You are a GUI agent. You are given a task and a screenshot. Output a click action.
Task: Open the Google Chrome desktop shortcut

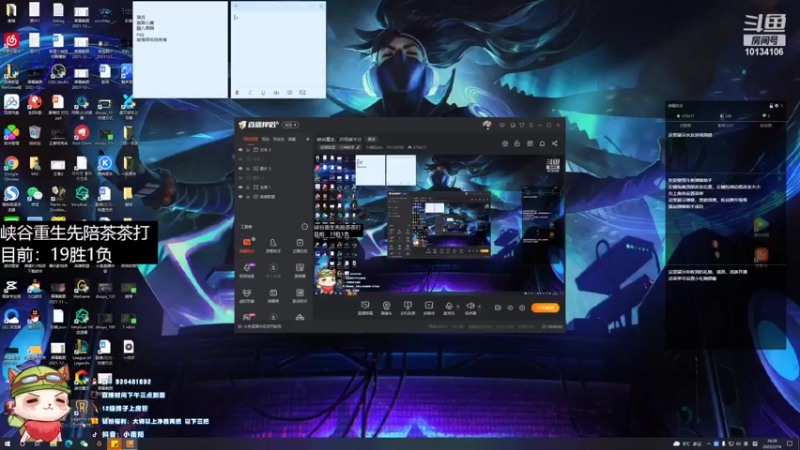pos(11,168)
